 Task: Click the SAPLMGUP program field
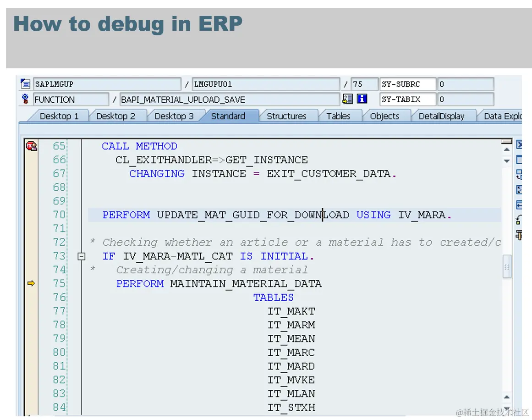click(x=107, y=84)
